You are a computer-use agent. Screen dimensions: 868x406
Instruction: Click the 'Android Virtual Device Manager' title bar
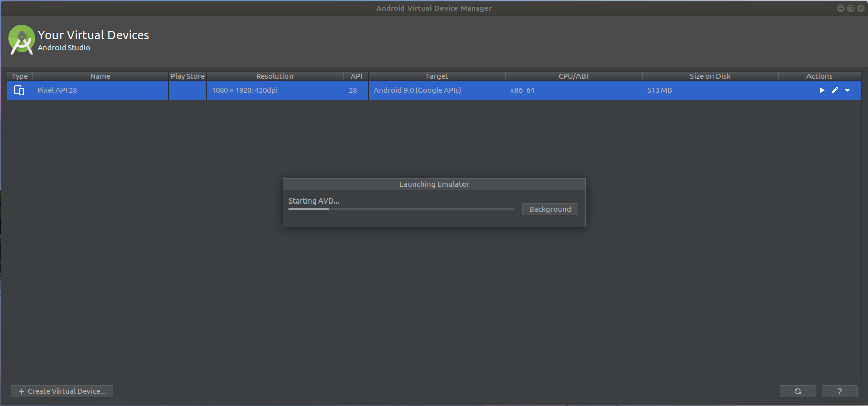(434, 8)
